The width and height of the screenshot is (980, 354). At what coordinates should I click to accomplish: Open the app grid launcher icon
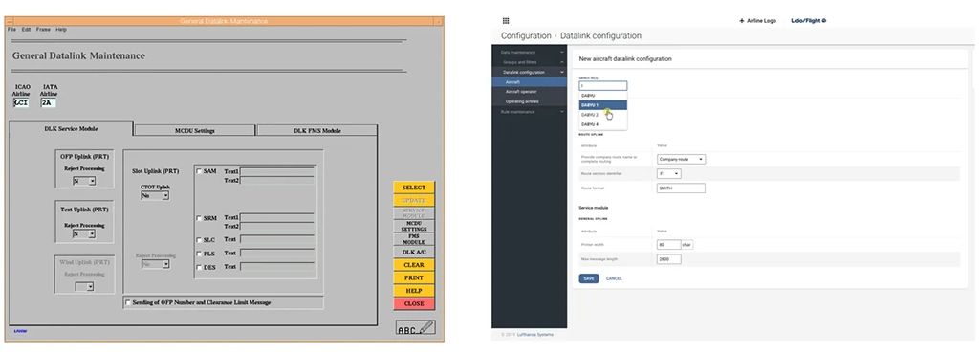coord(506,21)
